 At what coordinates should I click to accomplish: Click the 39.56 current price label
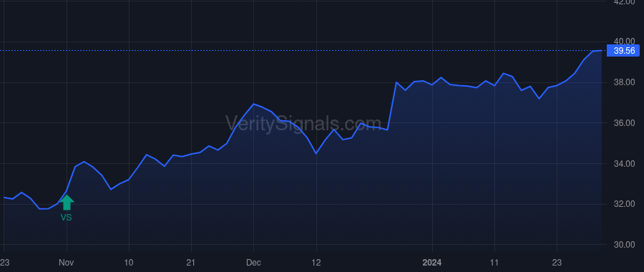(623, 51)
